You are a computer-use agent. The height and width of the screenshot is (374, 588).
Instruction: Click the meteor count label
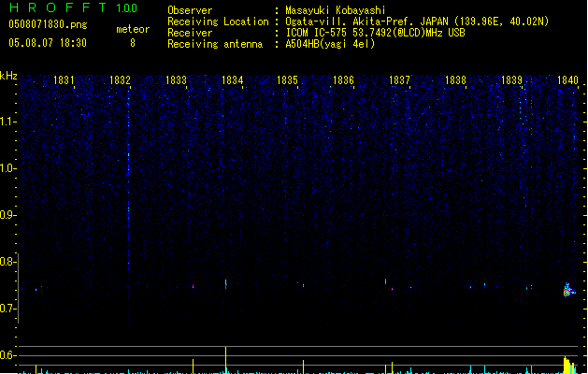[x=133, y=29]
